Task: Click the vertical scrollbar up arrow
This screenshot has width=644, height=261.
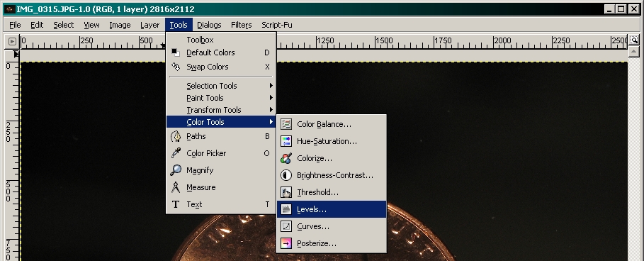Action: tap(634, 52)
